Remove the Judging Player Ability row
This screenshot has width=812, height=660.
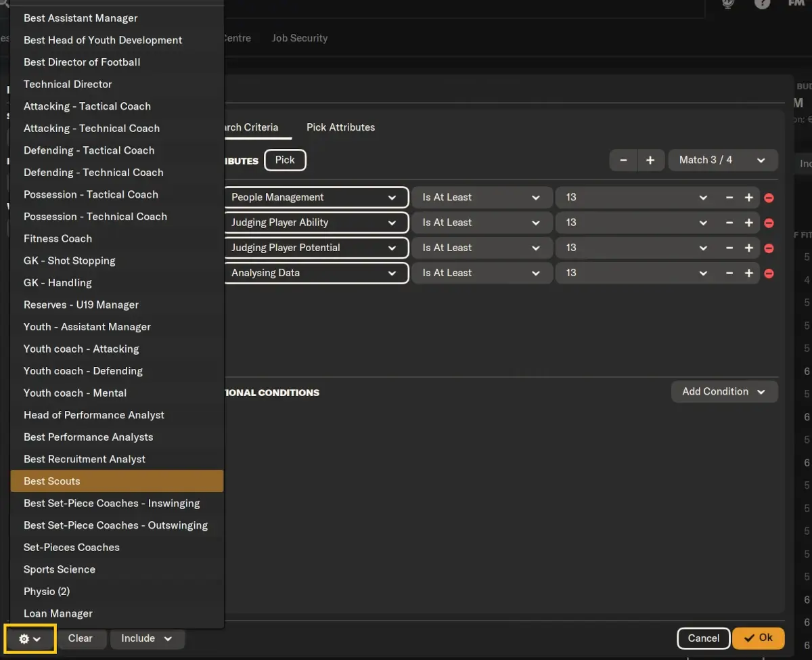pos(769,223)
